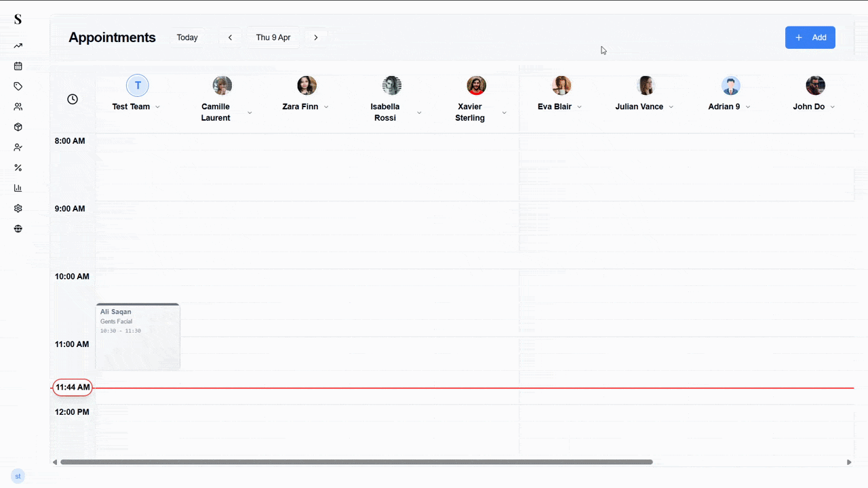
Task: Click the horizontal scrollbar right arrow
Action: pos(849,462)
